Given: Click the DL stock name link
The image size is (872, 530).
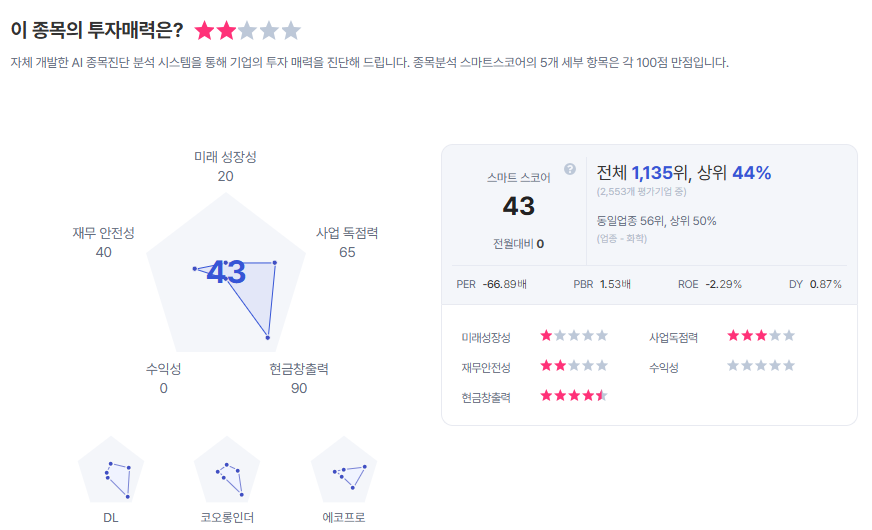Looking at the screenshot, I should 111,518.
